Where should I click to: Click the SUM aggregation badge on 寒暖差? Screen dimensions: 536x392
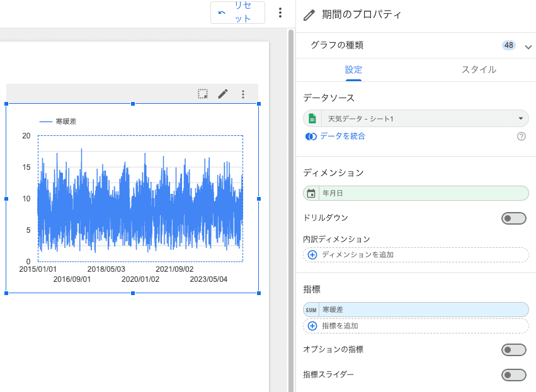pyautogui.click(x=311, y=310)
